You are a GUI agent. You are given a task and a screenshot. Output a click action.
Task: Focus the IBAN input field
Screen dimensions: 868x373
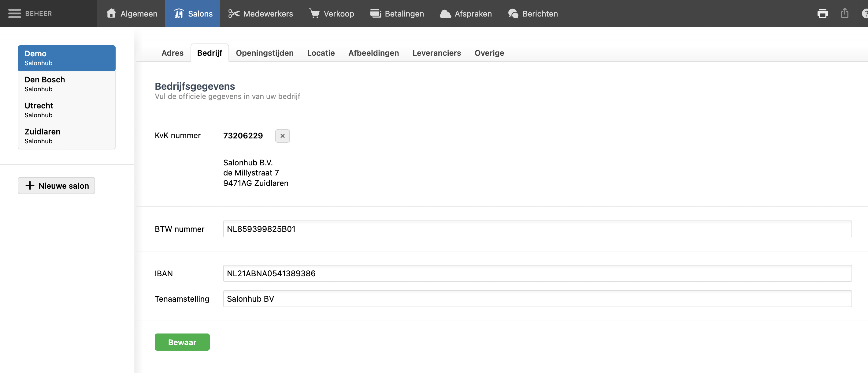point(537,273)
